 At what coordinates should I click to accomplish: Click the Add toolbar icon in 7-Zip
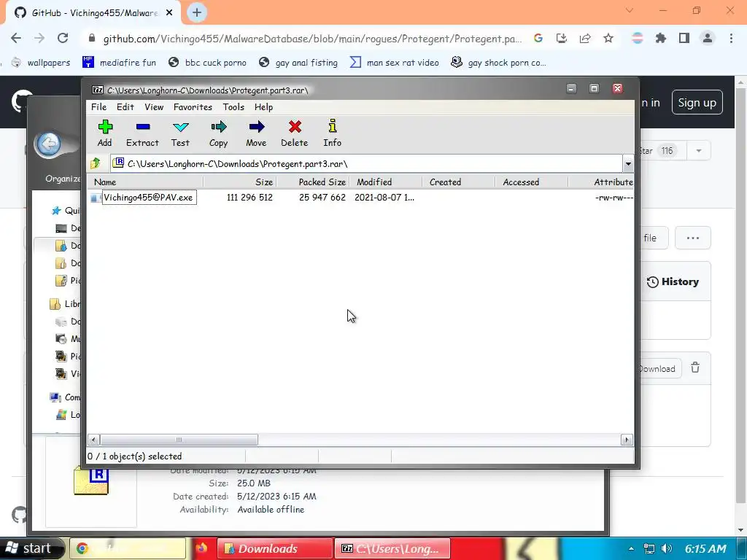(x=105, y=133)
